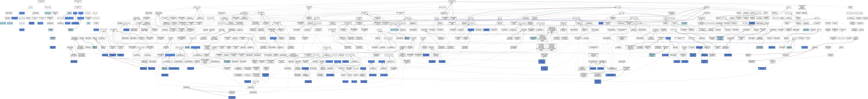868x99 pixels.
Task: Select the "cell killing" node
Action: [x=500, y=18]
